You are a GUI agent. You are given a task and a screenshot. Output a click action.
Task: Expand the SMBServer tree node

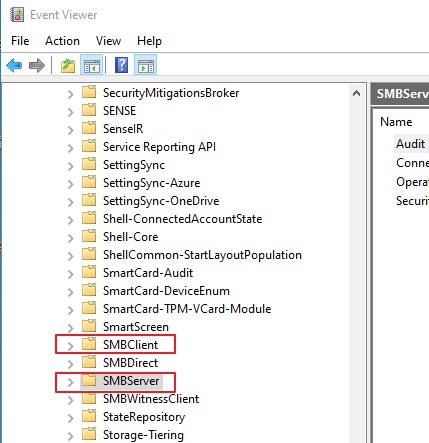[70, 382]
